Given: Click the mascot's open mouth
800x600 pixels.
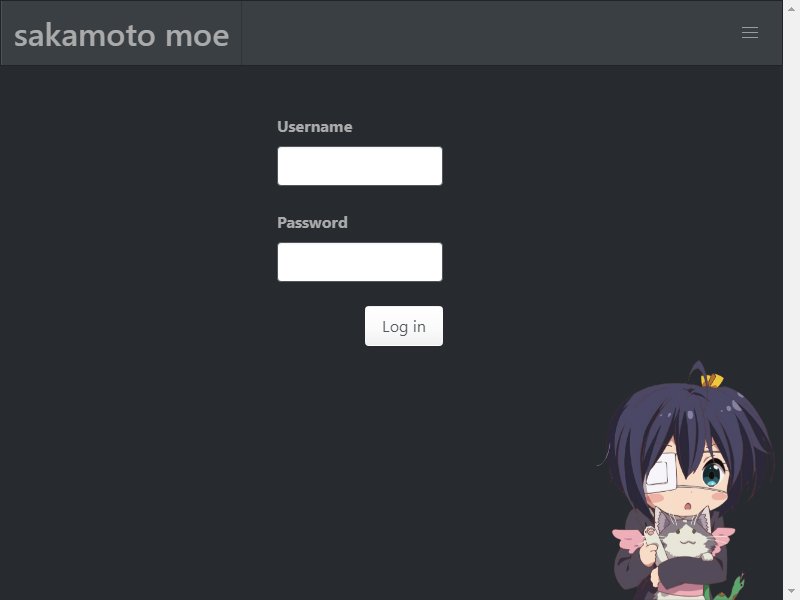Looking at the screenshot, I should [687, 507].
